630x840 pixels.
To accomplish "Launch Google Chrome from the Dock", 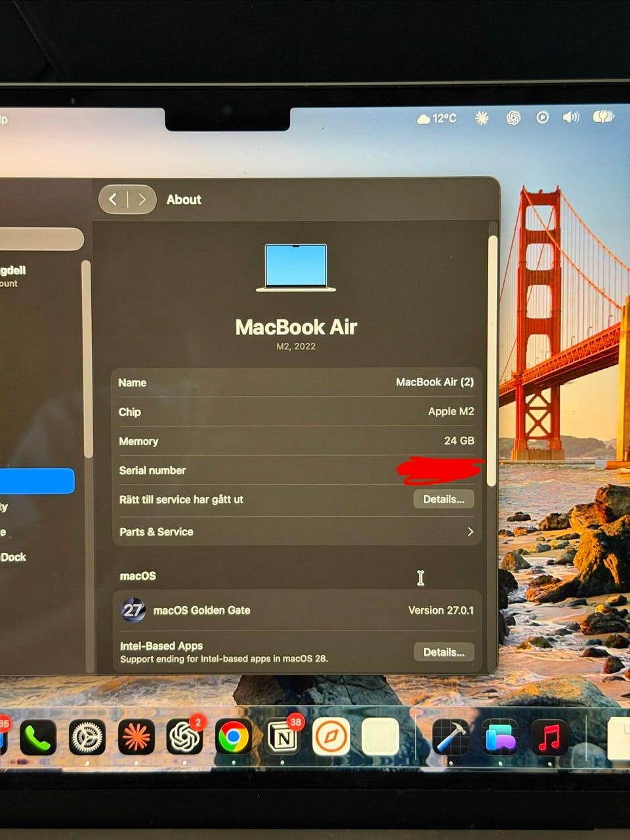I will (x=233, y=738).
